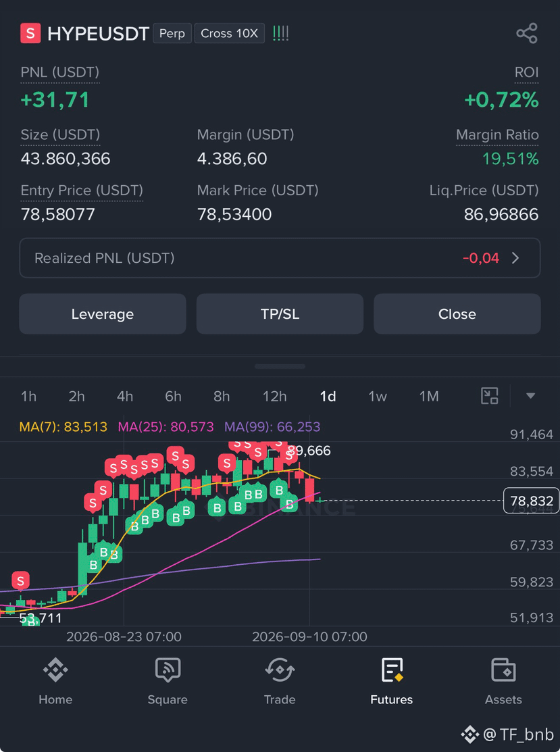The width and height of the screenshot is (560, 752).
Task: Switch chart to 4h interval
Action: click(x=125, y=396)
